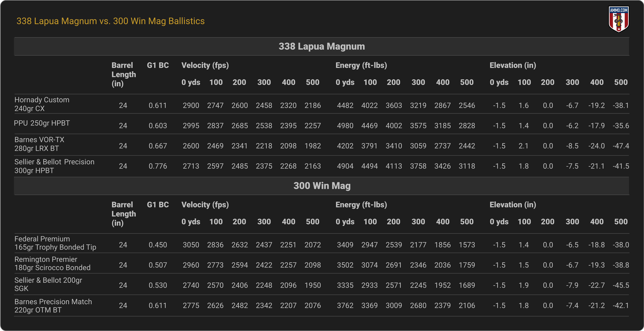Image resolution: width=644 pixels, height=331 pixels.
Task: Click Remington Premier G1 BC 0.507
Action: coord(158,265)
